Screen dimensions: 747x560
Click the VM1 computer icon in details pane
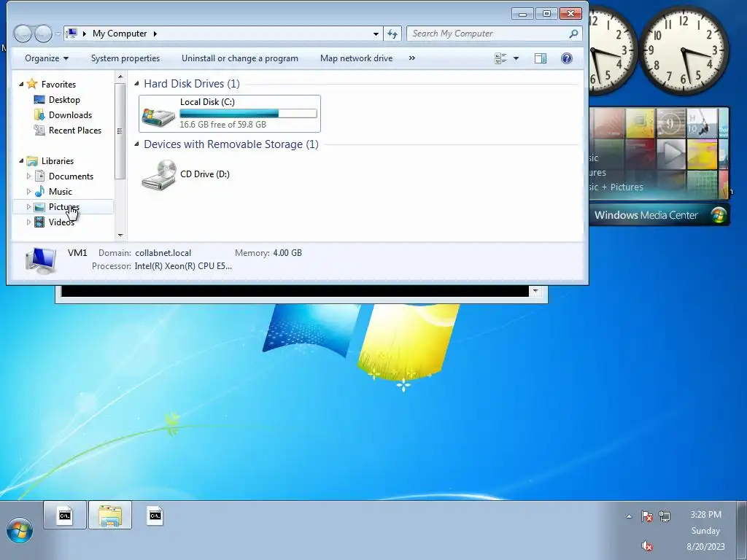[41, 260]
